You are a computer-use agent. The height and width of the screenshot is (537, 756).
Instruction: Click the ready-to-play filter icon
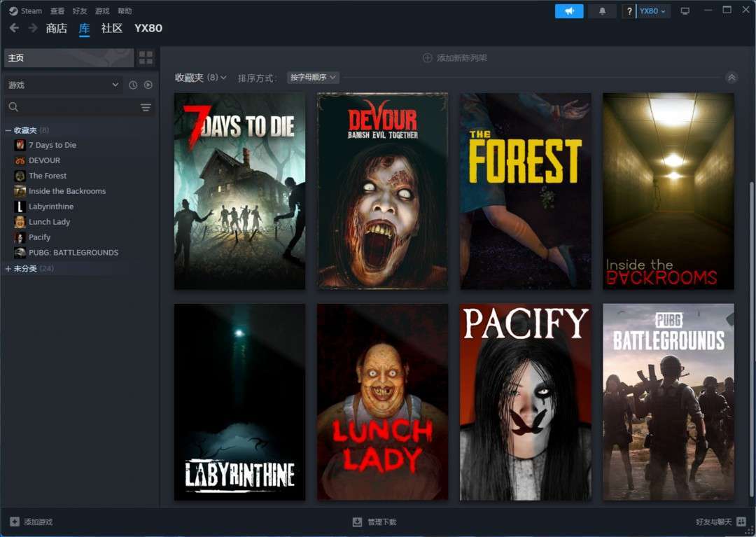click(148, 85)
